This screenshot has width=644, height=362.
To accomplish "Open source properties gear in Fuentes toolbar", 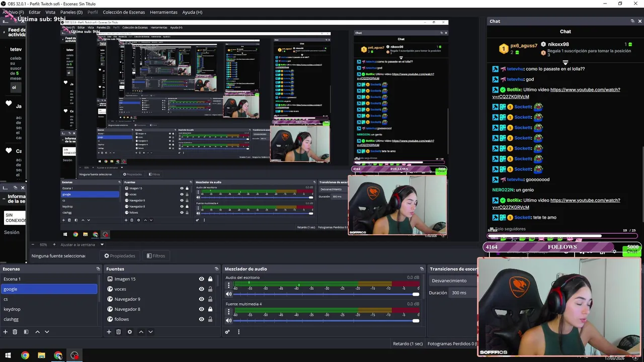I will 129,332.
